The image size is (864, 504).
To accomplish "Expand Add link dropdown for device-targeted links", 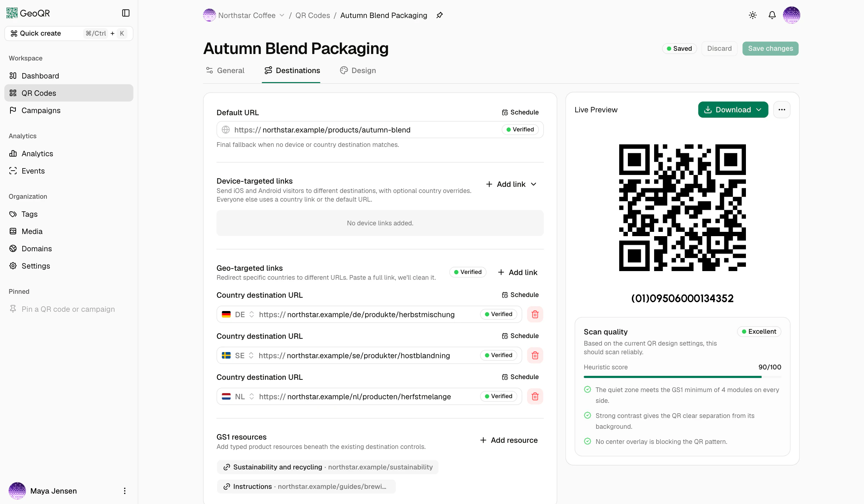I will (x=511, y=184).
